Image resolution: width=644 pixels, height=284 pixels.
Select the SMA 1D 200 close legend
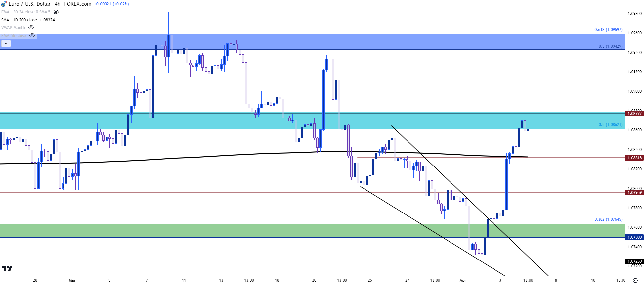click(x=19, y=20)
